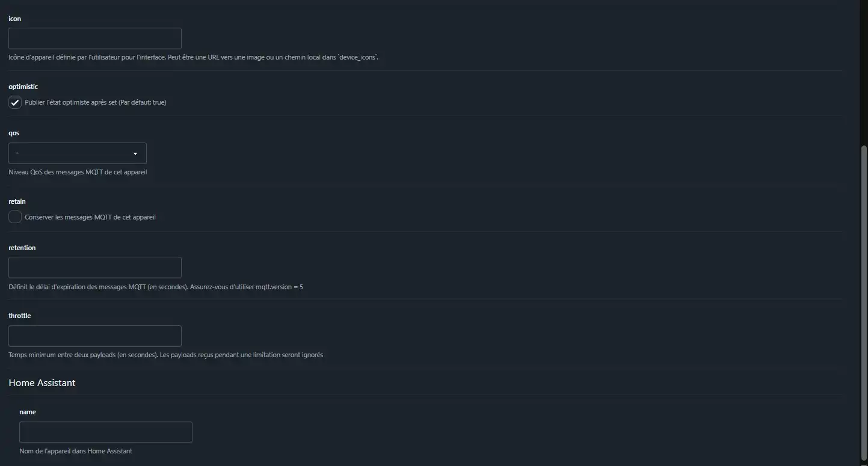Viewport: 868px width, 466px height.
Task: Open the qos level dropdown
Action: pyautogui.click(x=77, y=153)
